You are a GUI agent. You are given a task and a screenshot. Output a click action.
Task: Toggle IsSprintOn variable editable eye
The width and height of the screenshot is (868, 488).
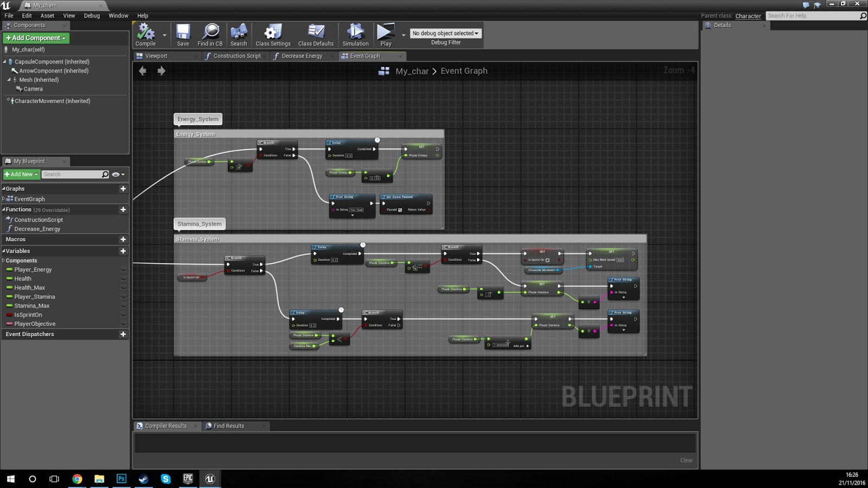(123, 314)
